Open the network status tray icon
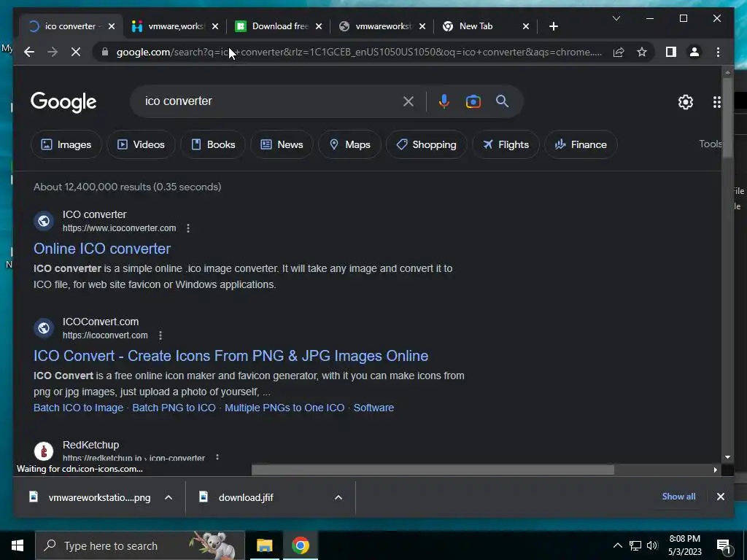This screenshot has width=747, height=560. pos(635,545)
